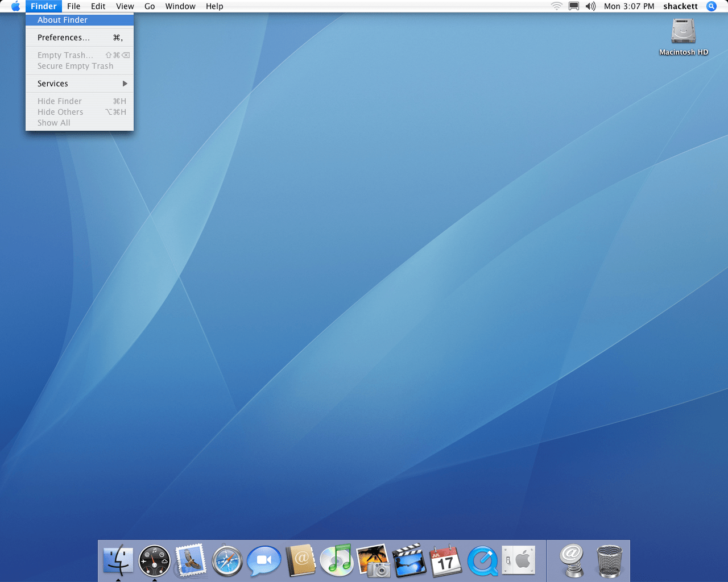728x582 pixels.
Task: Open iChat from the Dock
Action: click(264, 560)
